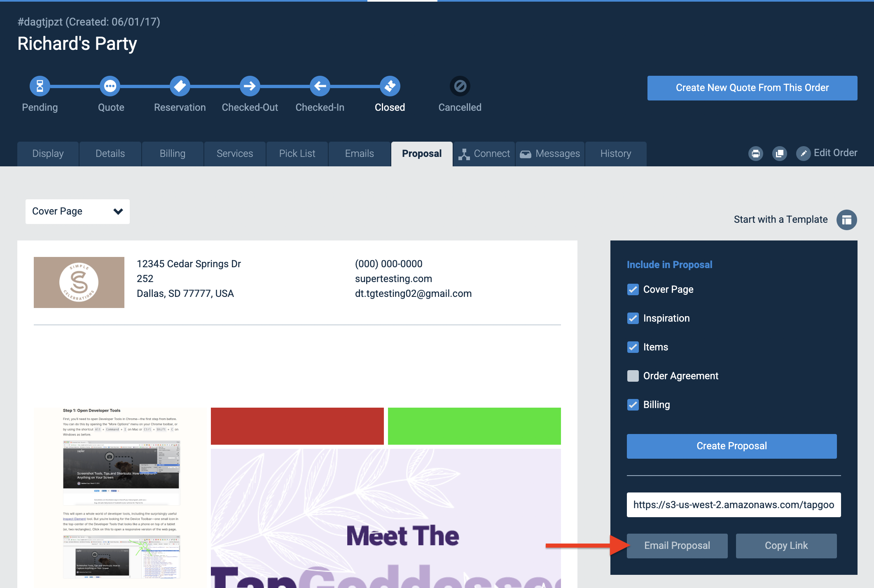Click the Include in Proposal heading
This screenshot has width=874, height=588.
(x=669, y=265)
